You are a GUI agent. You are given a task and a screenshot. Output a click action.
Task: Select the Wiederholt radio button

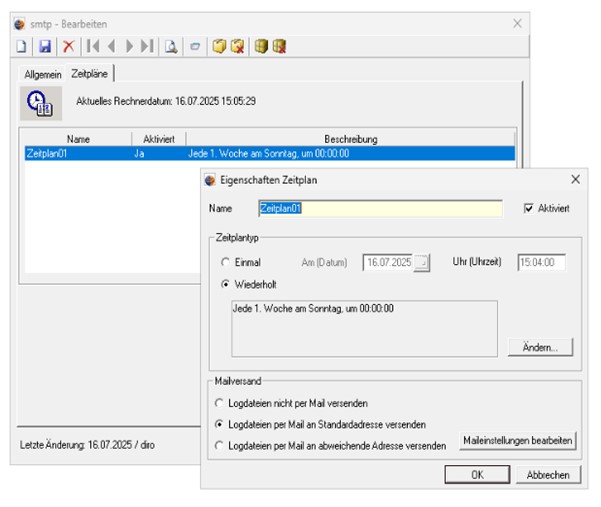[225, 285]
